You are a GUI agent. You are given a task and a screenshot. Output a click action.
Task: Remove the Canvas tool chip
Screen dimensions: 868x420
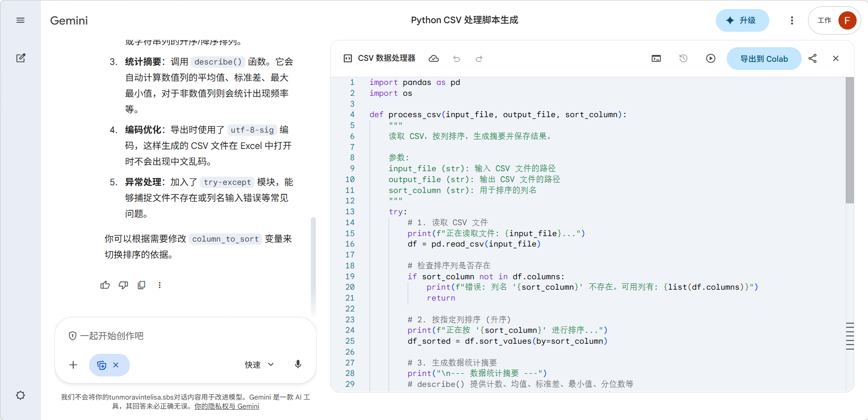[x=116, y=365]
